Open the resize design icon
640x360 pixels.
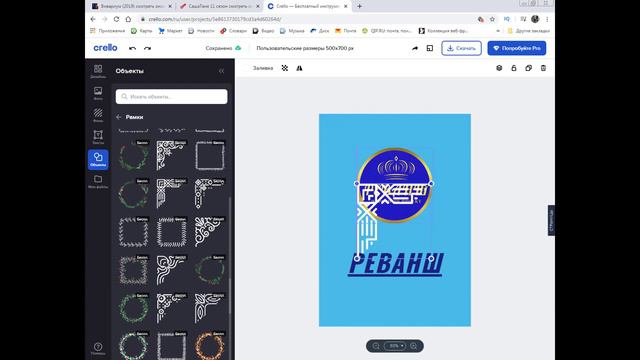(x=430, y=48)
